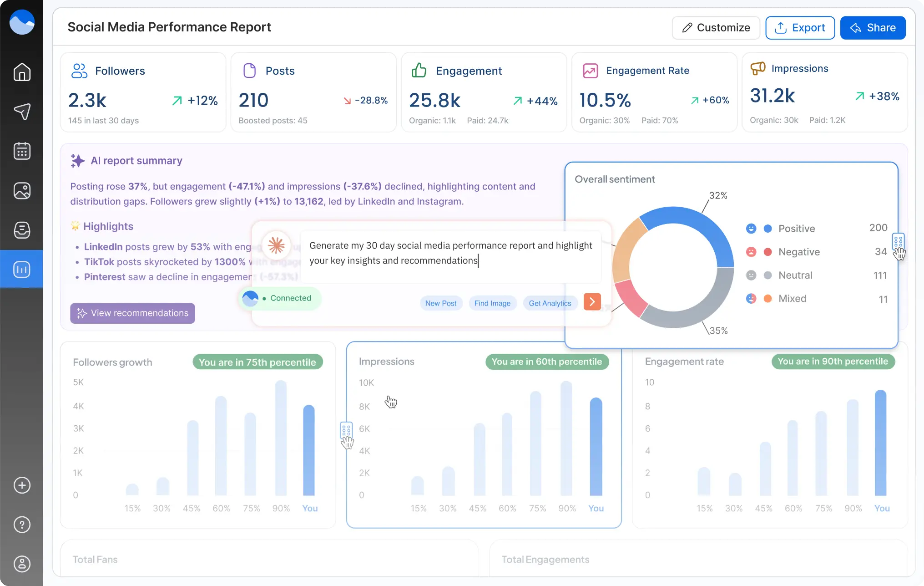
Task: Click Get Analytics in the AI prompt bar
Action: tap(550, 303)
